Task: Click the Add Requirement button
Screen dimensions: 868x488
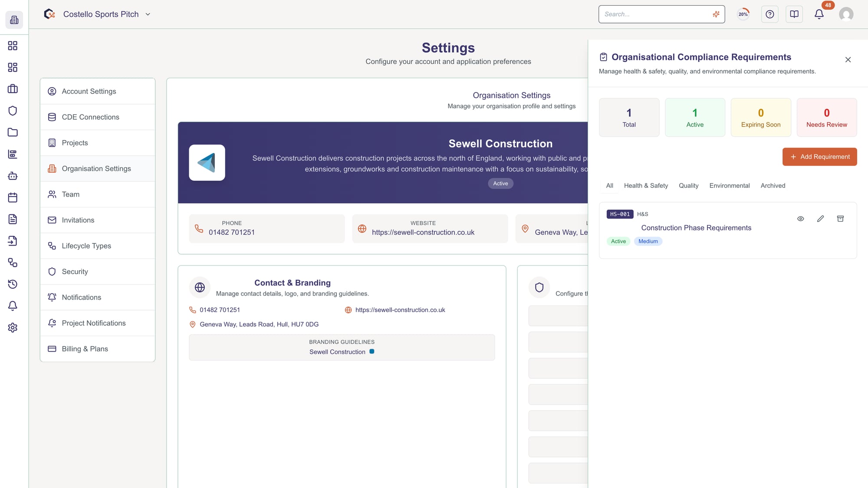Action: click(x=819, y=157)
